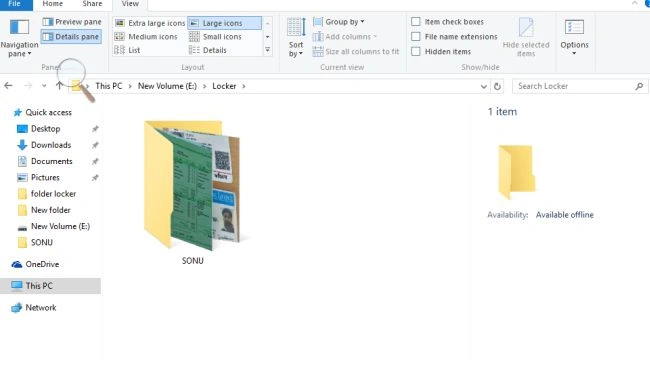The height and width of the screenshot is (366, 650).
Task: Toggle the Preview pane
Action: point(72,22)
